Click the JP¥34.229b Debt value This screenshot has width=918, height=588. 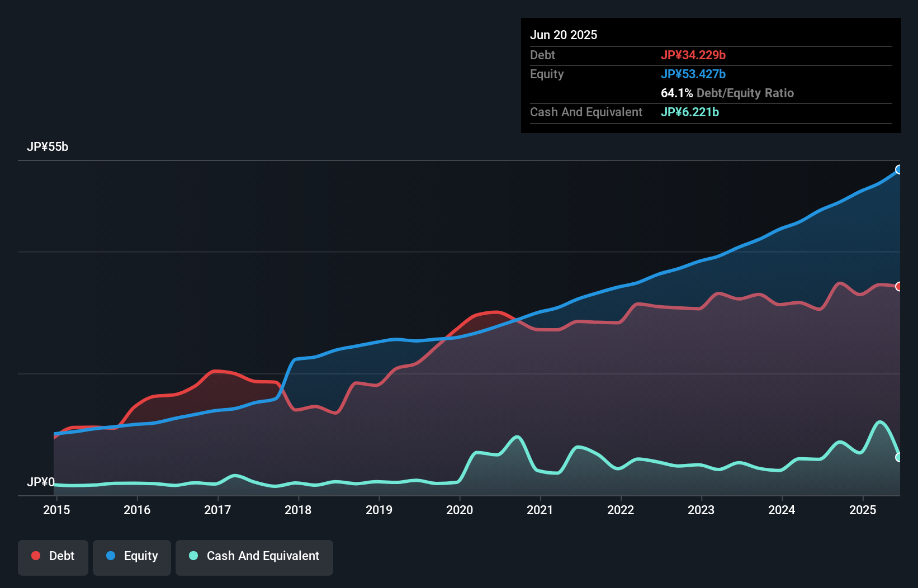(x=694, y=55)
